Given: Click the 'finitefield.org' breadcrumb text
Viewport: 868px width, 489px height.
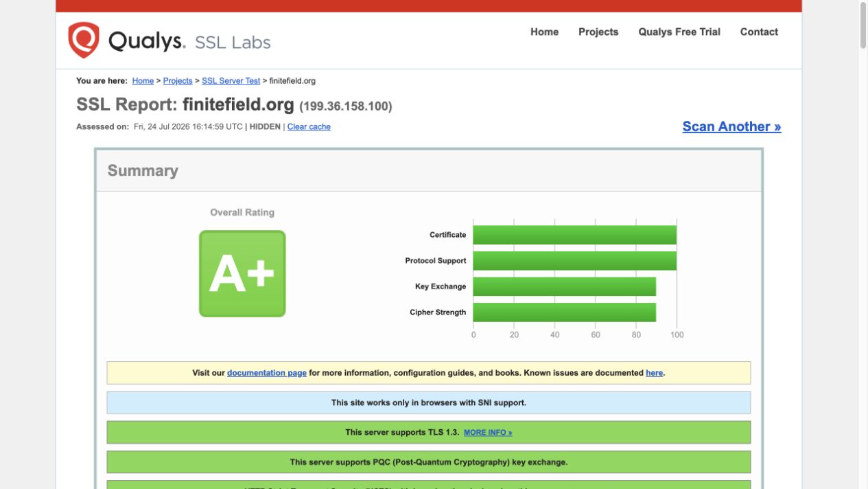Looking at the screenshot, I should [x=292, y=80].
